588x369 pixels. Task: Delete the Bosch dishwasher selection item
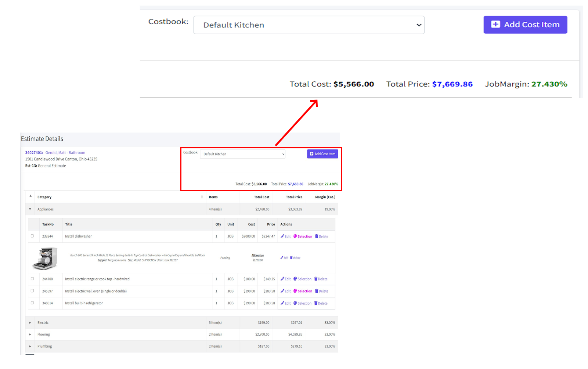[295, 258]
